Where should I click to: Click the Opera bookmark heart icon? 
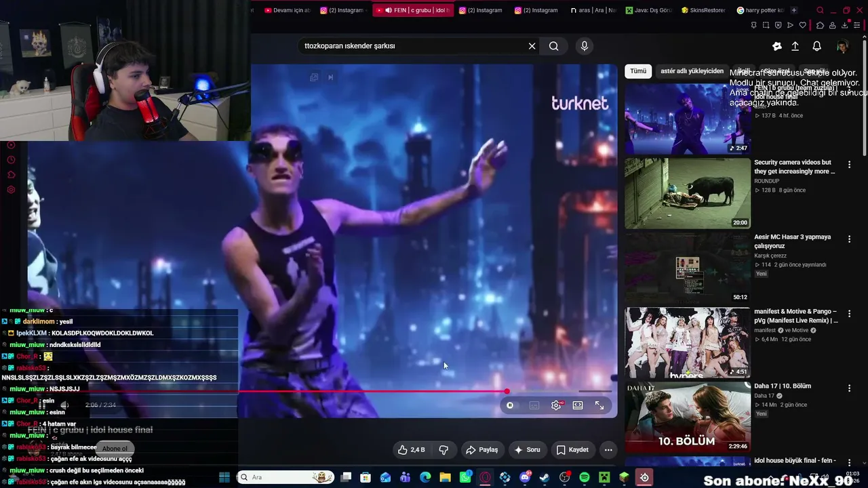pos(803,25)
